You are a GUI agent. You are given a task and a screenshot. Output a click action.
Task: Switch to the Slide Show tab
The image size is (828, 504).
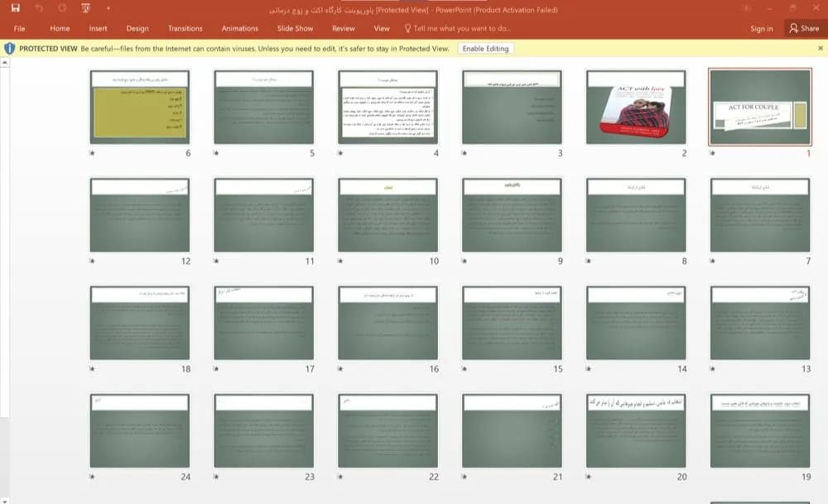pyautogui.click(x=296, y=28)
